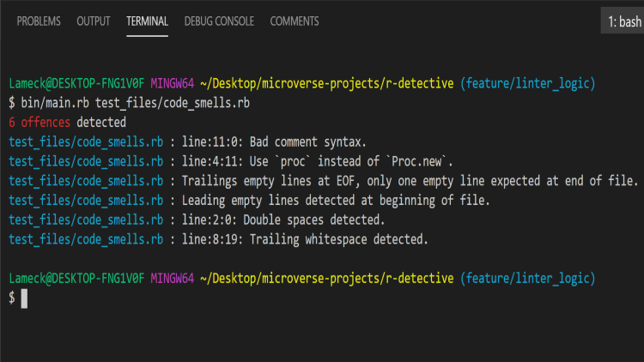Click the '(feature/linter_logic)' branch in the bottom prompt
The width and height of the screenshot is (644, 362).
tap(528, 279)
